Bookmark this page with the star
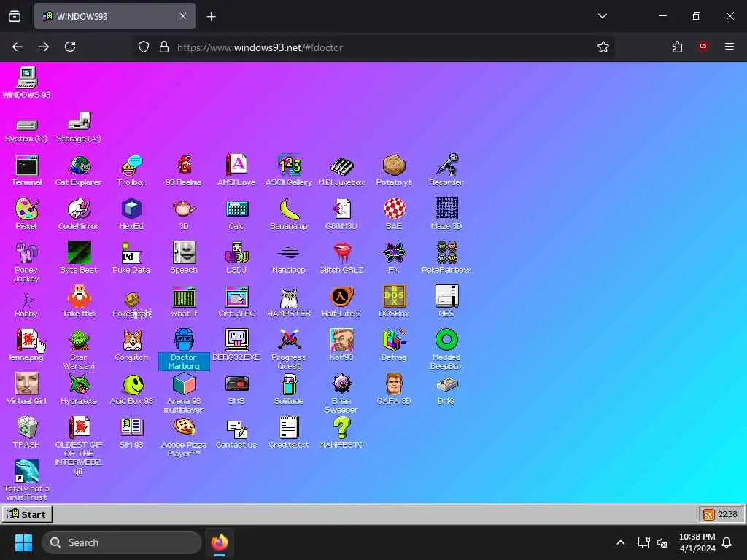 pos(603,47)
